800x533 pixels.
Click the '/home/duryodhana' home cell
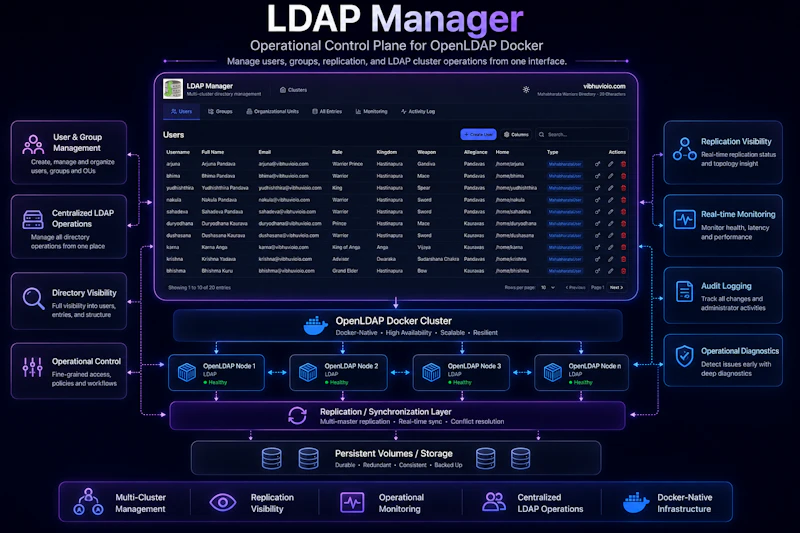point(516,223)
